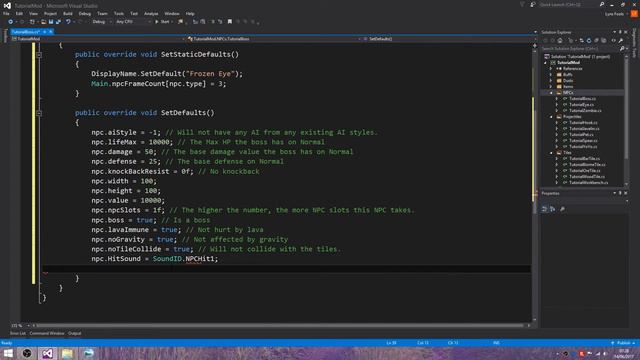Open TutorialPet.cs in Solution Explorer
Image resolution: width=640 pixels, height=360 pixels.
point(581,135)
